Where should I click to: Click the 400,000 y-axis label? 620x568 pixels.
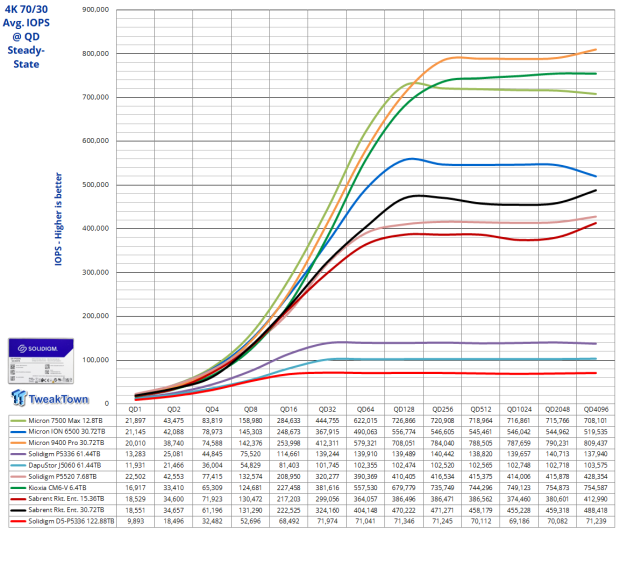click(95, 228)
